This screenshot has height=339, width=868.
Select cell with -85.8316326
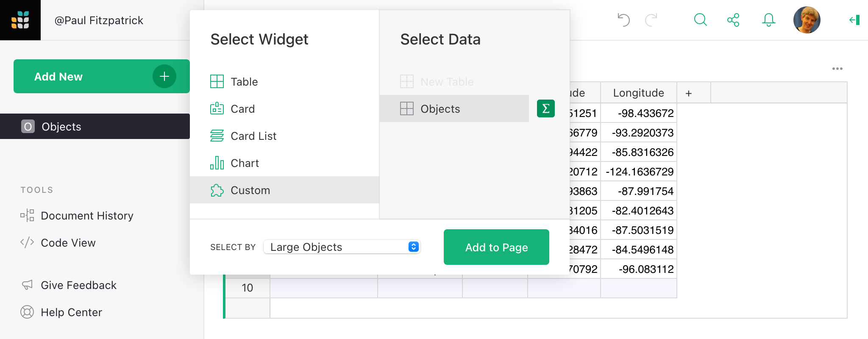pyautogui.click(x=639, y=152)
